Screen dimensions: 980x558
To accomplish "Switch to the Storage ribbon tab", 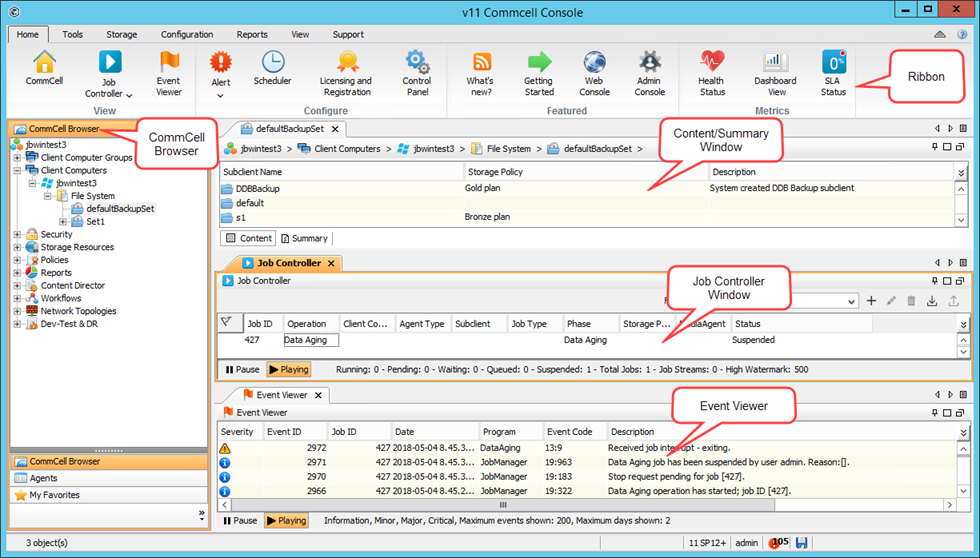I will click(122, 34).
